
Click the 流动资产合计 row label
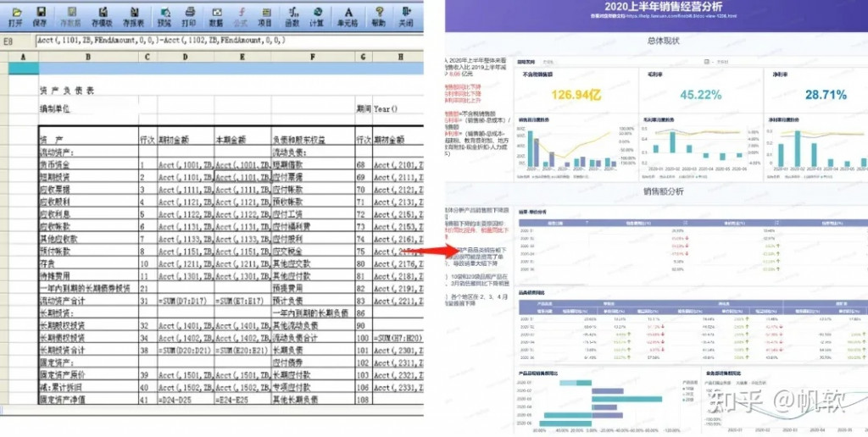click(88, 301)
